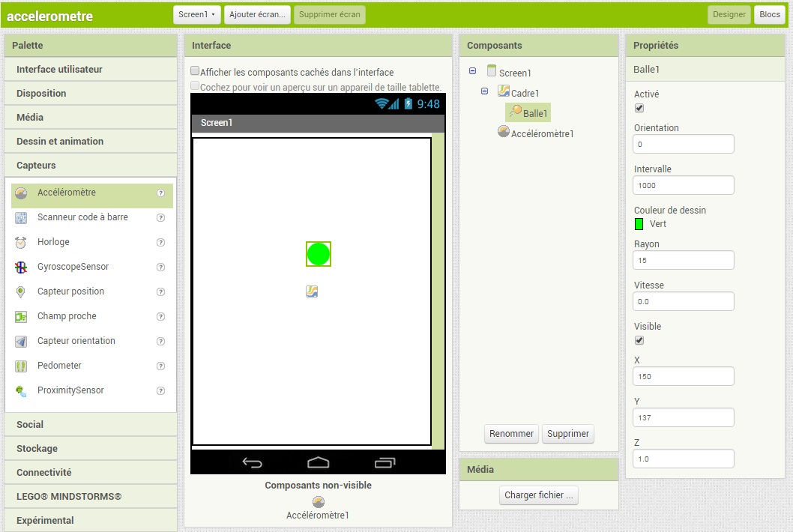793x532 pixels.
Task: Open help for Capteur position
Action: 161,291
